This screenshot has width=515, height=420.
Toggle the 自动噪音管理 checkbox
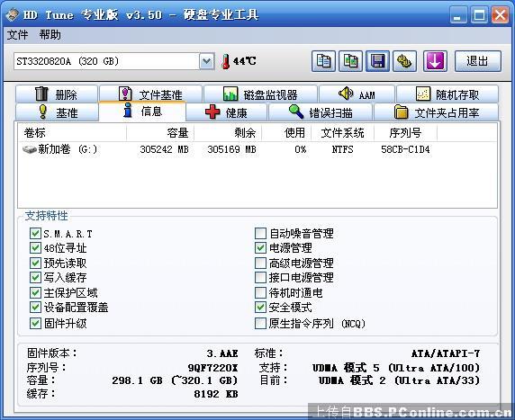260,234
